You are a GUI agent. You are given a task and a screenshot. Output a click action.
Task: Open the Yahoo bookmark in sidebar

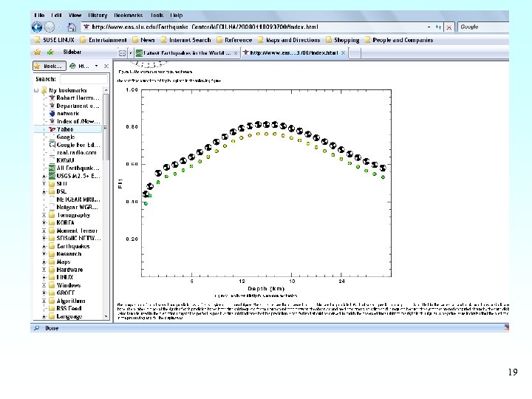tap(65, 129)
